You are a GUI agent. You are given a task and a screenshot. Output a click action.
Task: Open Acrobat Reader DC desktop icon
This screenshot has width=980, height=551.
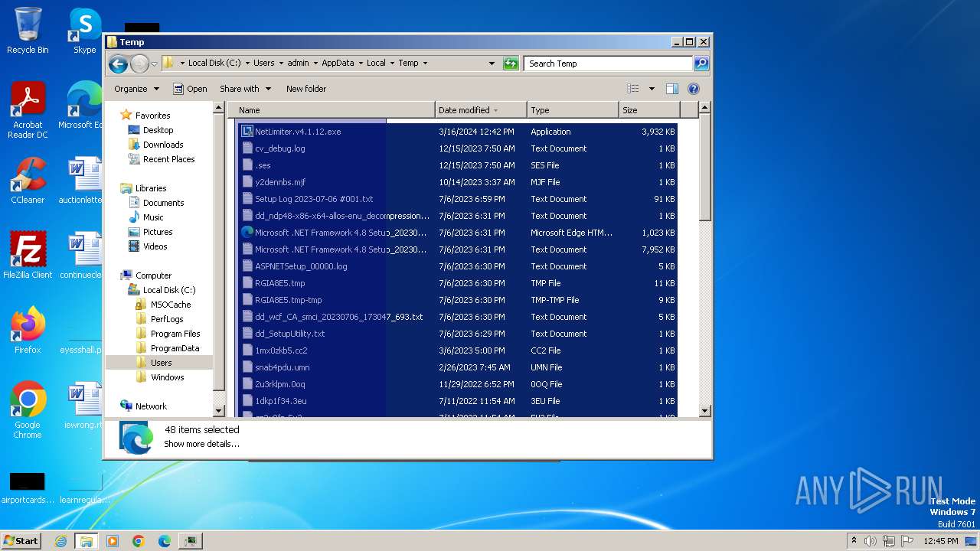tap(28, 110)
